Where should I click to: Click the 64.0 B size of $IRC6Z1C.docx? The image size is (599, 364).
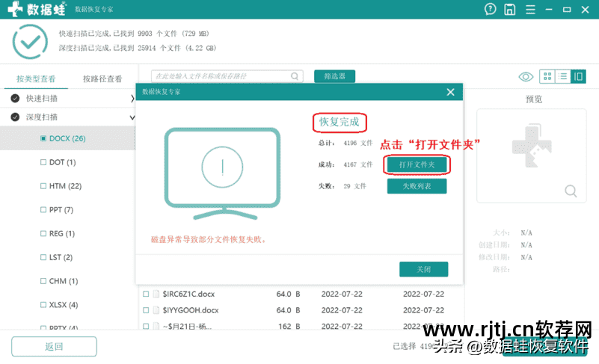point(288,294)
